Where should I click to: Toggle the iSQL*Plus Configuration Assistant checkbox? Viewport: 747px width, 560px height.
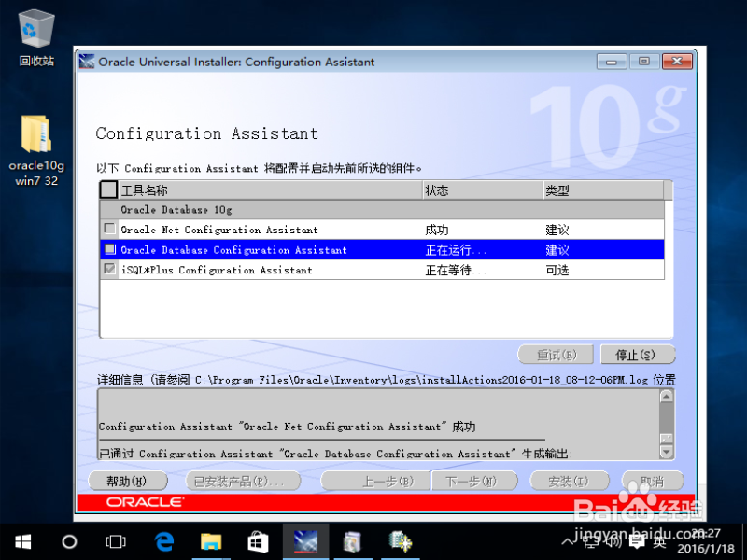[109, 269]
